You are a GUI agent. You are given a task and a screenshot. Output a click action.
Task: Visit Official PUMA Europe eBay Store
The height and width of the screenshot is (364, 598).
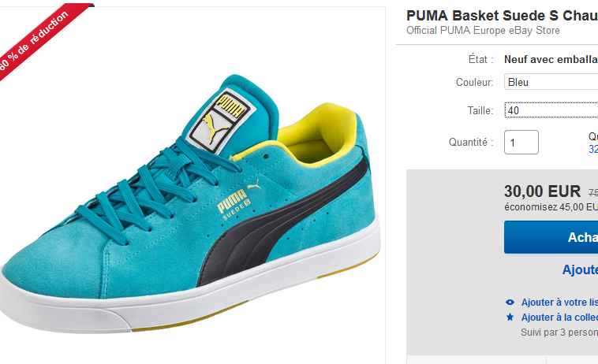click(483, 31)
